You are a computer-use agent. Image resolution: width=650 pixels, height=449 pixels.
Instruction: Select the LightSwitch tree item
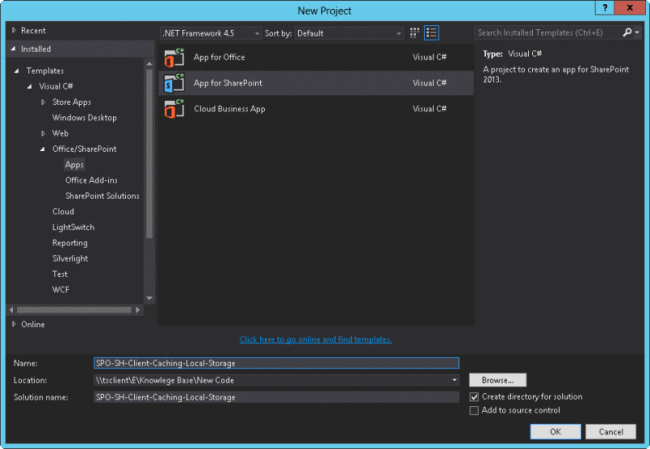click(73, 227)
